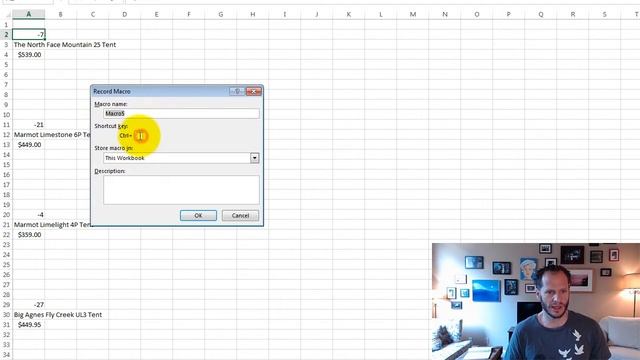Select 'Marmot Limestone 6P' cell
640x360 pixels.
point(29,135)
